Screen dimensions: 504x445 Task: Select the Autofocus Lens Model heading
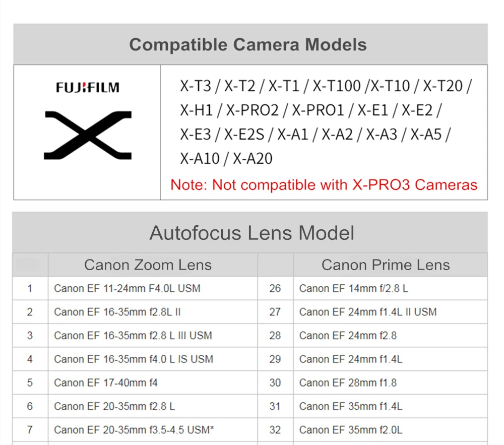pyautogui.click(x=251, y=233)
